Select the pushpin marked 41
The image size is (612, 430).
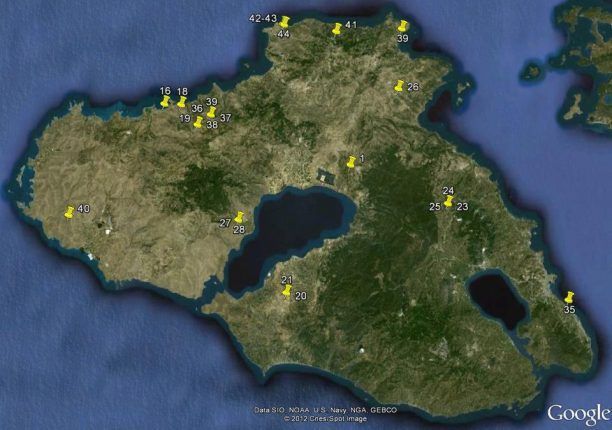coord(335,30)
